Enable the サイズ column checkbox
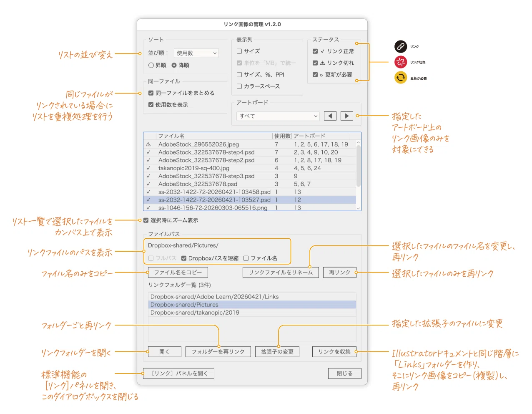The height and width of the screenshot is (414, 532). [239, 51]
